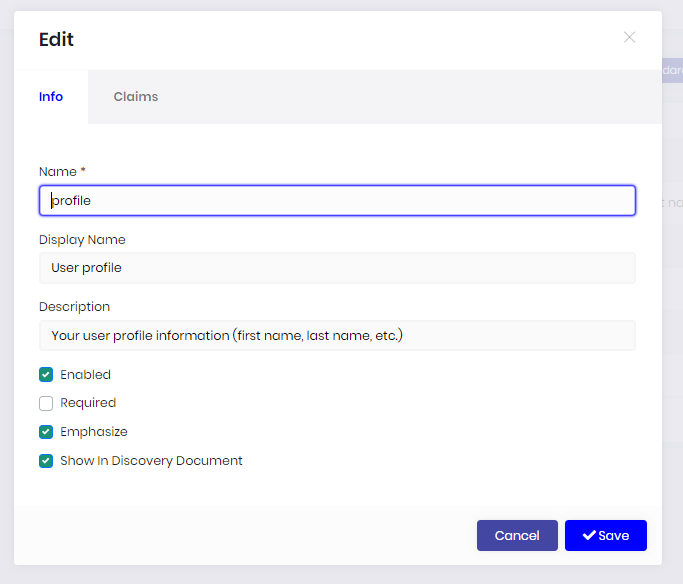Click the "Required" label text
The width and height of the screenshot is (683, 584).
[x=88, y=403]
